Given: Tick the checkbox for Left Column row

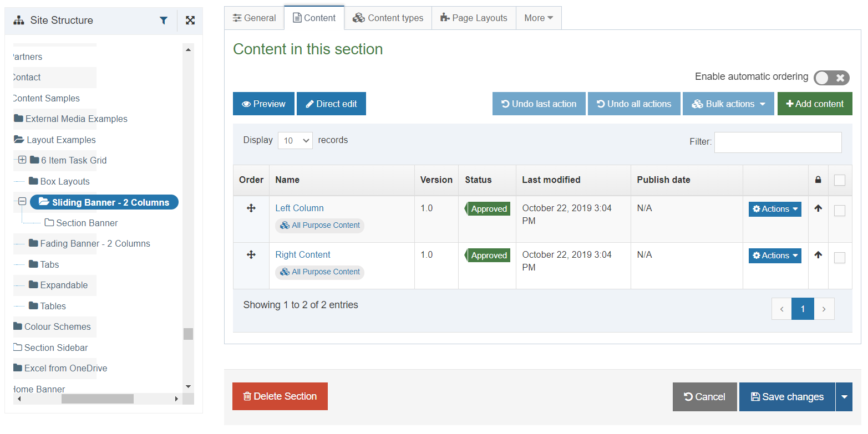Looking at the screenshot, I should (840, 211).
